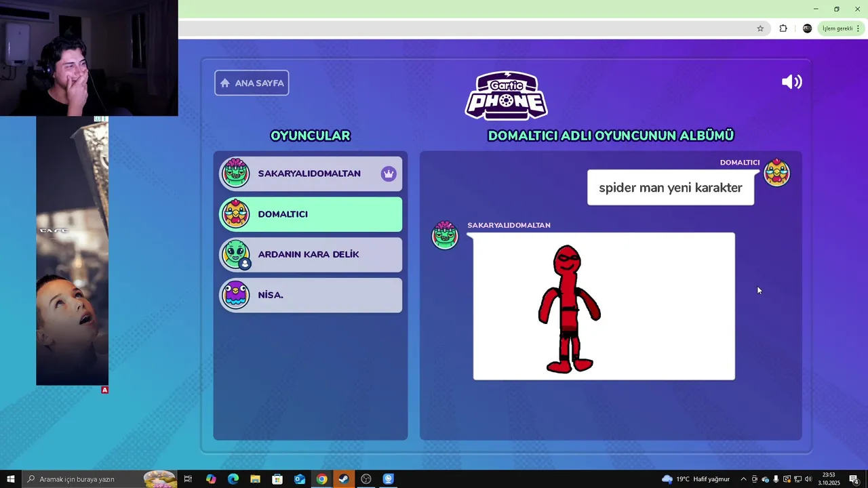Switch to Steam on the taskbar
This screenshot has height=488, width=868.
pyautogui.click(x=344, y=479)
